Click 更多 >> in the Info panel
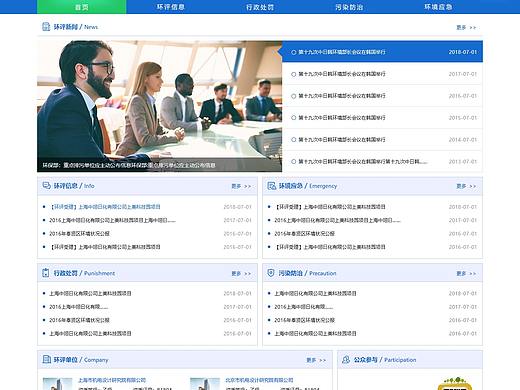The height and width of the screenshot is (390, 520). click(x=241, y=186)
